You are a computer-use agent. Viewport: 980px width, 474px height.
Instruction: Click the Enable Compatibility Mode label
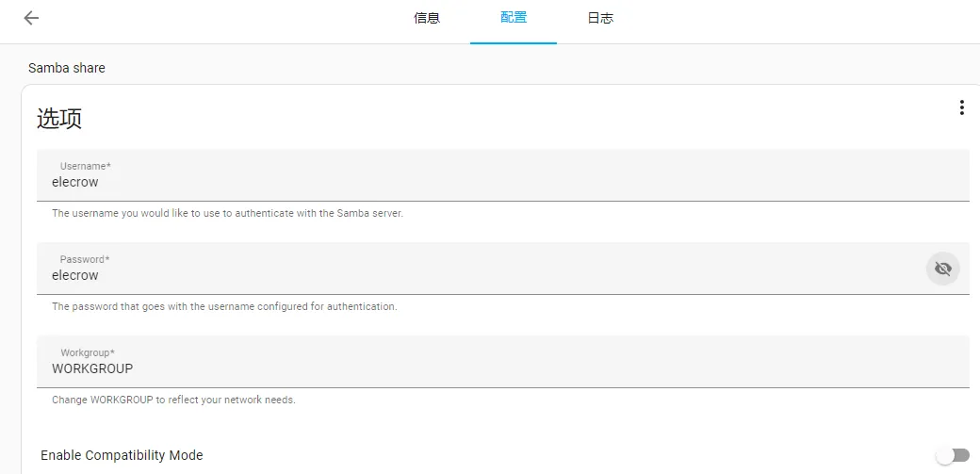click(122, 455)
